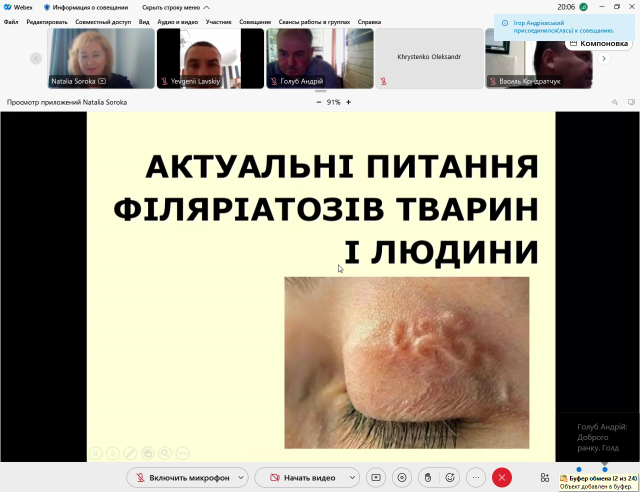This screenshot has height=492, width=640.
Task: Leave meeting with red X button
Action: tap(502, 478)
